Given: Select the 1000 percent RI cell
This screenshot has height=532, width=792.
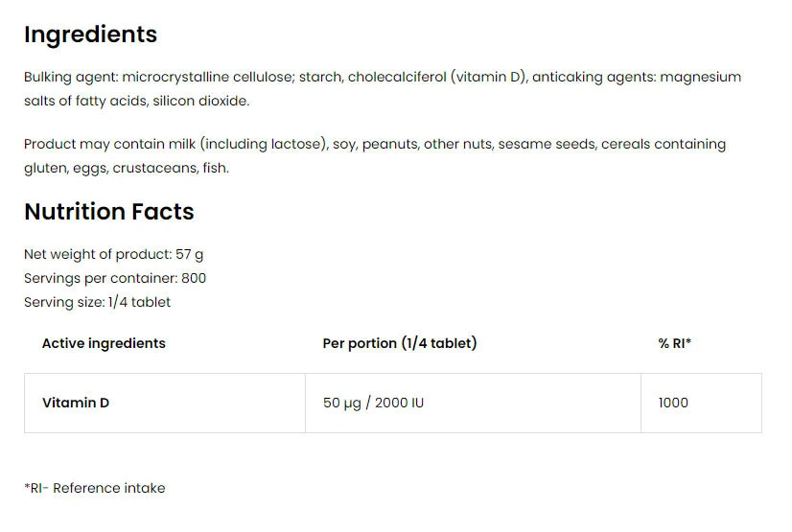Looking at the screenshot, I should pos(673,403).
